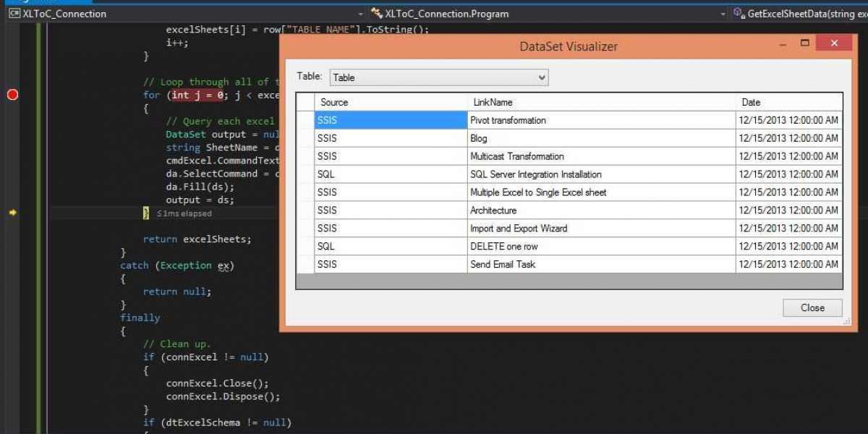Image resolution: width=868 pixels, height=434 pixels.
Task: Click the Date cell in the Pivot transformation row
Action: (789, 120)
